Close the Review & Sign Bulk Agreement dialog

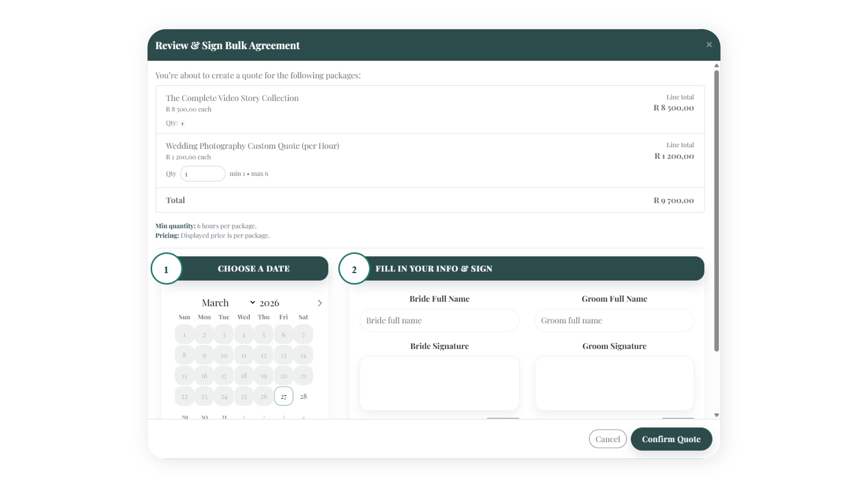tap(709, 44)
